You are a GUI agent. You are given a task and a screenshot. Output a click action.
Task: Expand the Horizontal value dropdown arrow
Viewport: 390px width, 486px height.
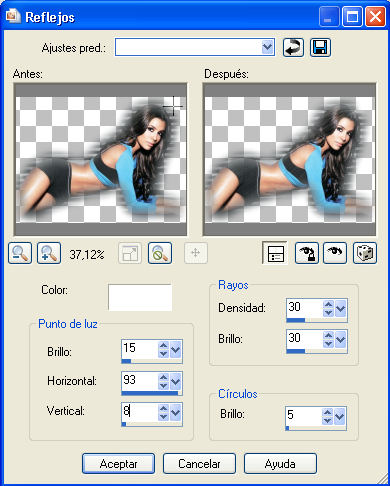point(176,381)
